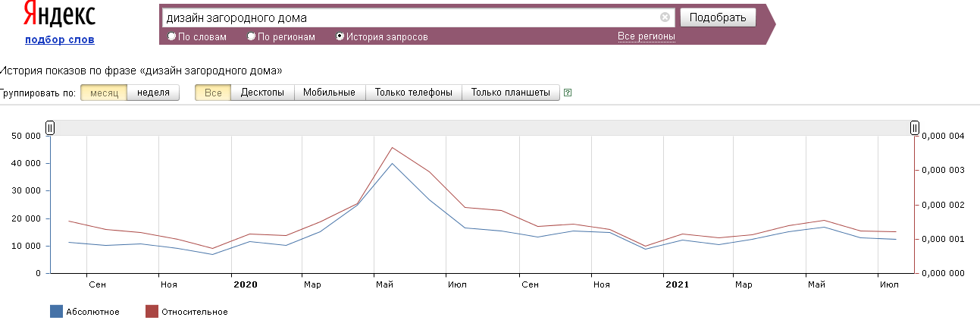Open the 'подбор слов' link
980x333 pixels.
pyautogui.click(x=60, y=39)
